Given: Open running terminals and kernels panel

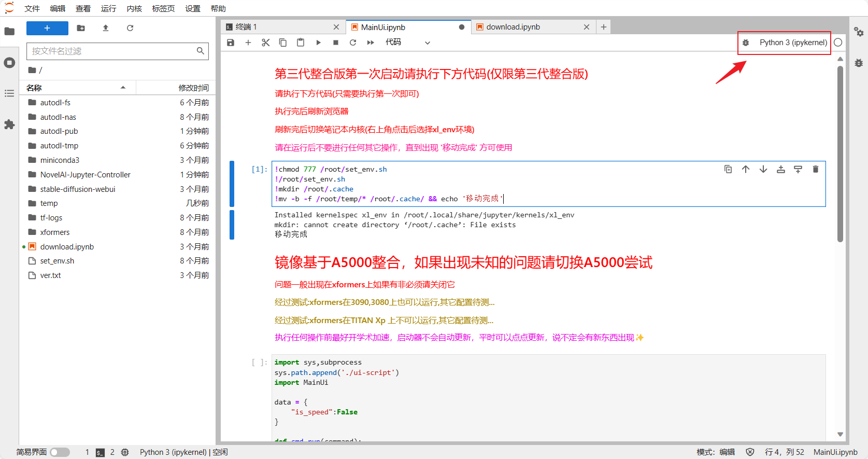Looking at the screenshot, I should [x=9, y=63].
